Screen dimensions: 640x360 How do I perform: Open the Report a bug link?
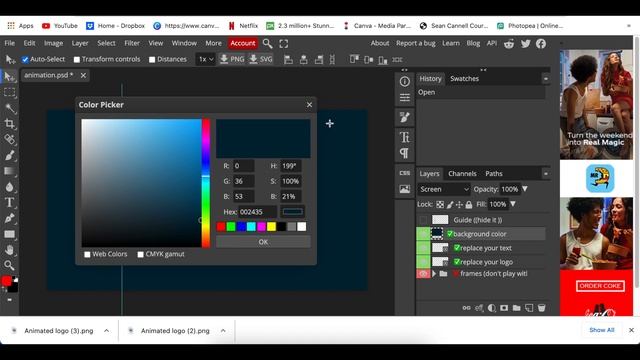(x=416, y=43)
